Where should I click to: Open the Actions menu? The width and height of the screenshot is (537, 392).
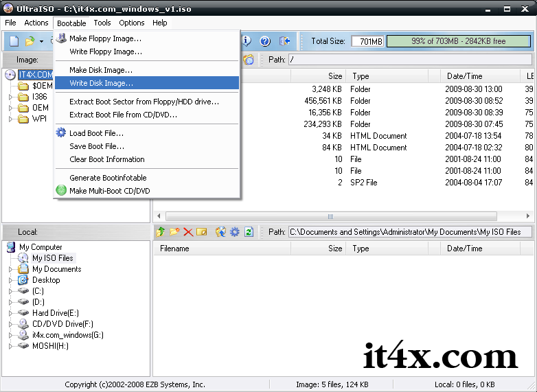pyautogui.click(x=36, y=23)
